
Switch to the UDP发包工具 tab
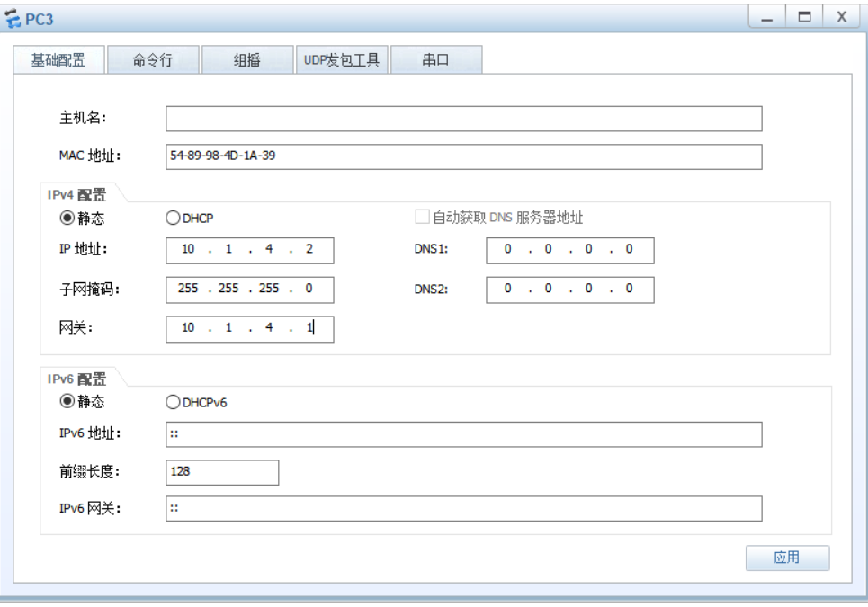click(342, 59)
